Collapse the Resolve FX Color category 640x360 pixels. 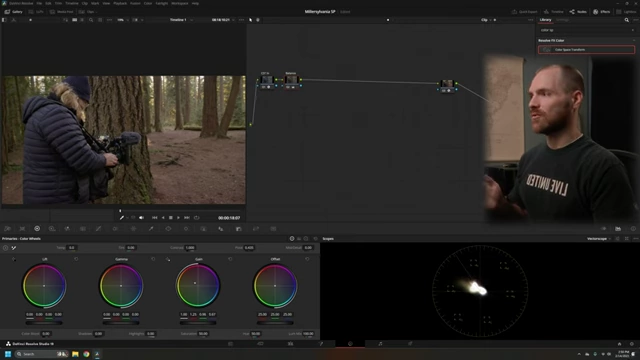(634, 40)
